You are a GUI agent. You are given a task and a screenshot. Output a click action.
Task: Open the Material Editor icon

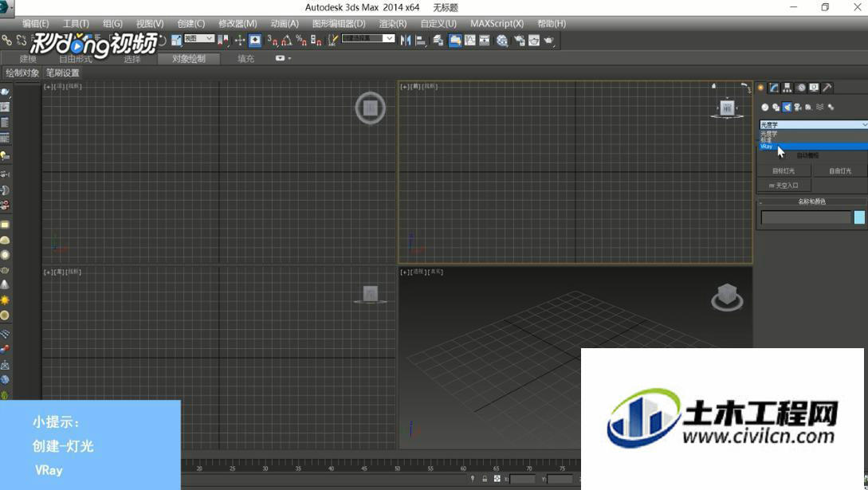[x=502, y=41]
